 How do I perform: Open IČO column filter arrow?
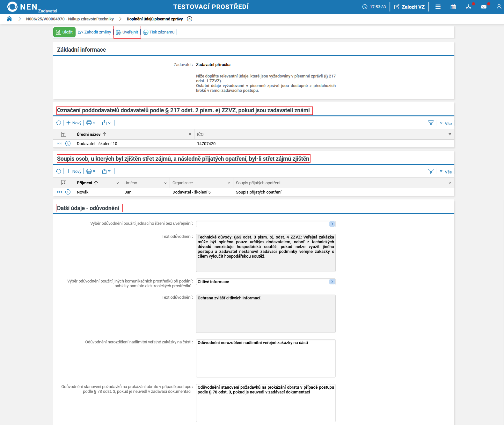tap(450, 134)
